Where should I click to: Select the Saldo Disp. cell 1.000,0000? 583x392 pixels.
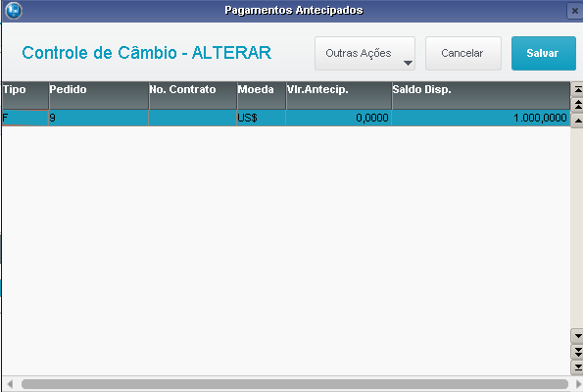tap(481, 118)
